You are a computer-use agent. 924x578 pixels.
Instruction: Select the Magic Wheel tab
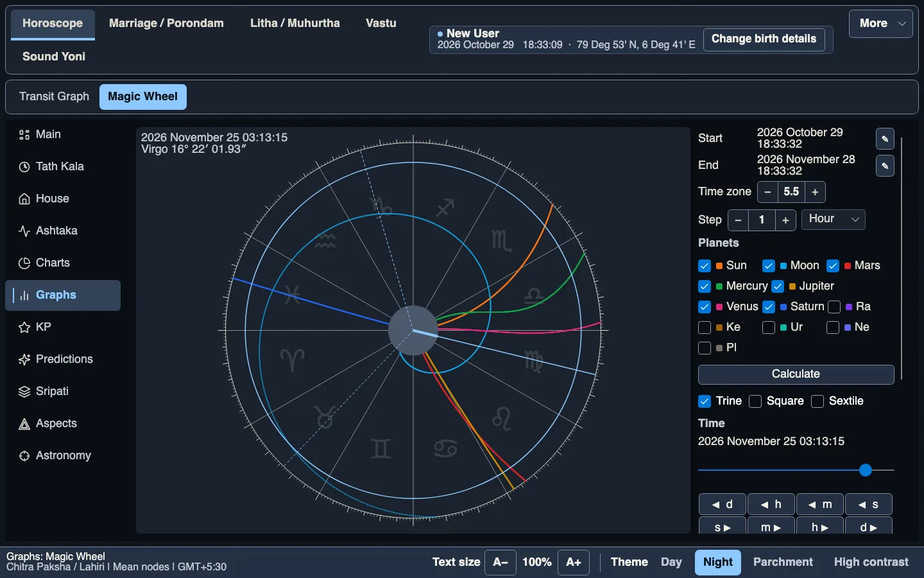click(142, 97)
